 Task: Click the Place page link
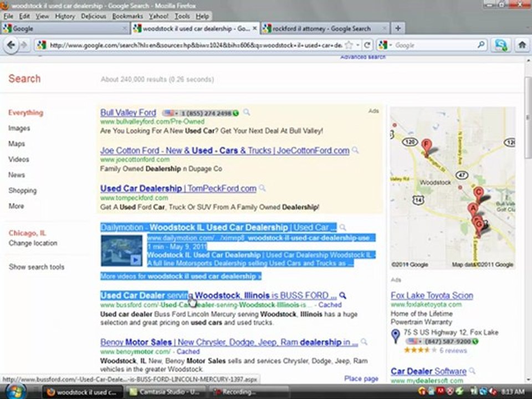(361, 378)
